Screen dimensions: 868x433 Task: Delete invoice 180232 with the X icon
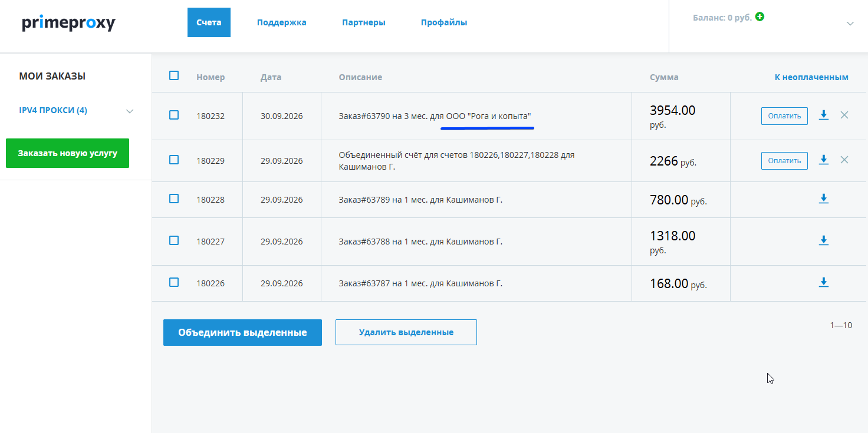coord(844,115)
